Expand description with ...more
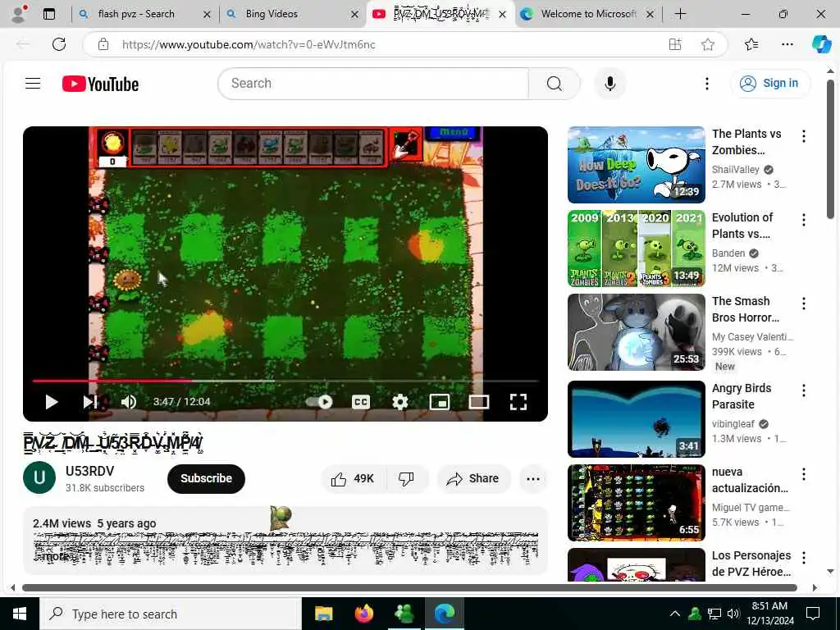 55,557
